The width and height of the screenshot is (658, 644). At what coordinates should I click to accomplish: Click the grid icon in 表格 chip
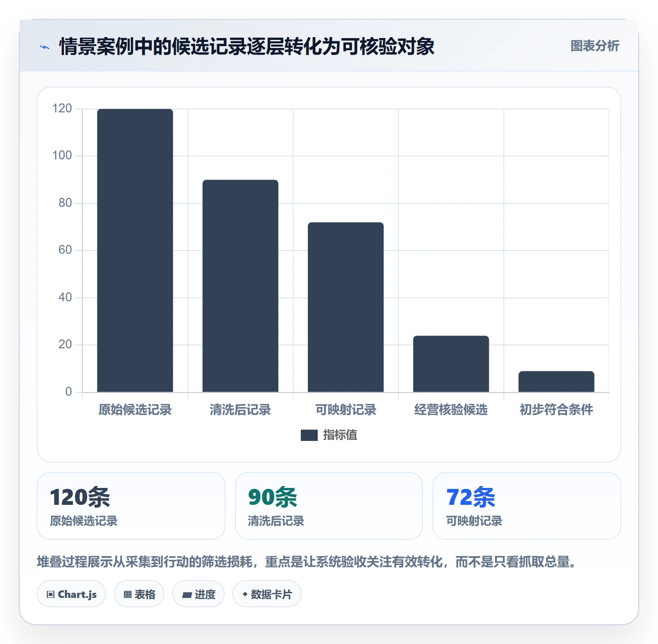coord(127,595)
